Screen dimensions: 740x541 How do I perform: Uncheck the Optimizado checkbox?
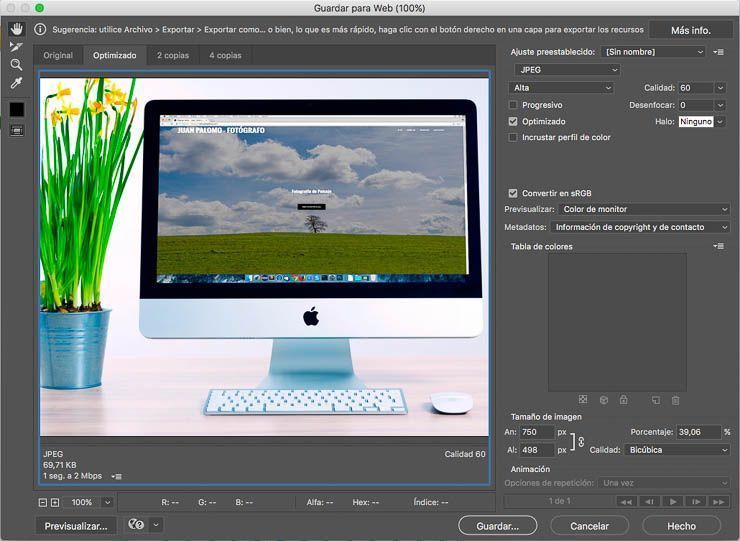point(513,121)
